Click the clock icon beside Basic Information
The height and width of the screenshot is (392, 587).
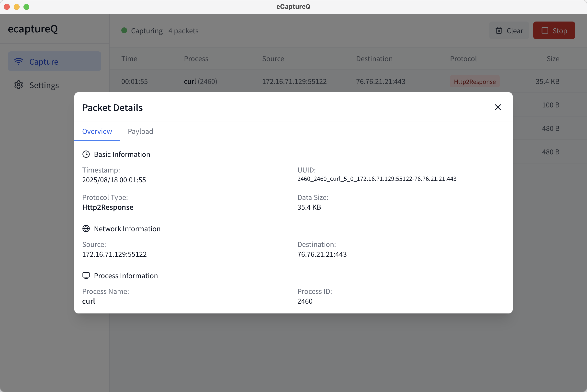click(x=86, y=154)
